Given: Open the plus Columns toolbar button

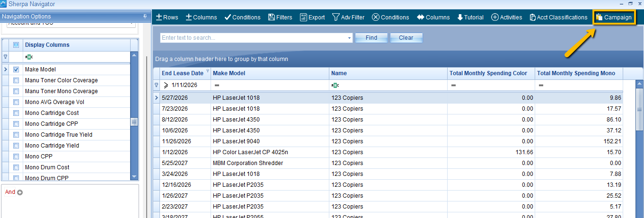Looking at the screenshot, I should (201, 17).
